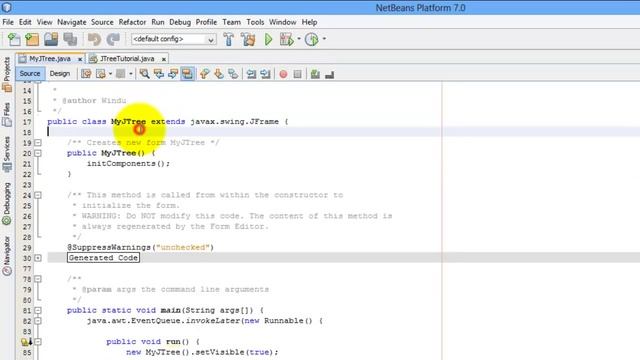
Task: Click the Generated Code folded block
Action: 103,258
